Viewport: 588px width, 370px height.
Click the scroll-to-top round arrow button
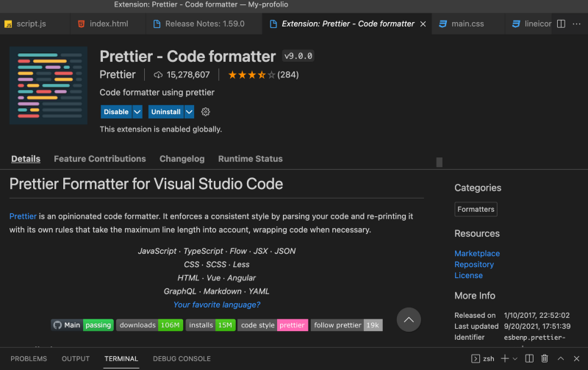409,319
